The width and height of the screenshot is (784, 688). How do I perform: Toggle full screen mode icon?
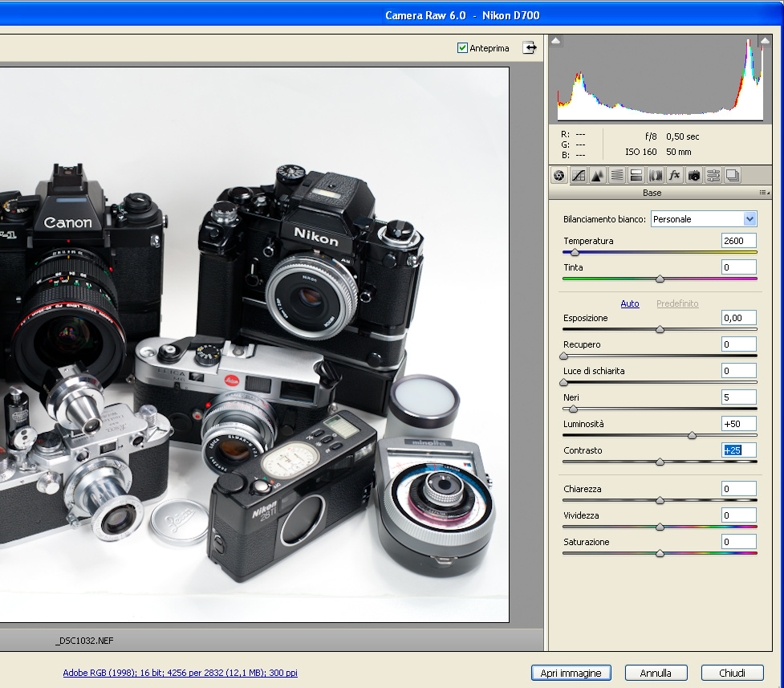tap(530, 48)
